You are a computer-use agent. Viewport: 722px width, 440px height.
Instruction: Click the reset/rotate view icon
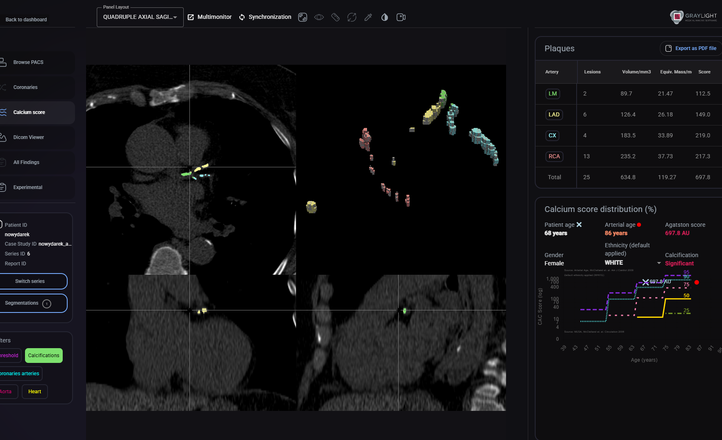click(x=352, y=17)
